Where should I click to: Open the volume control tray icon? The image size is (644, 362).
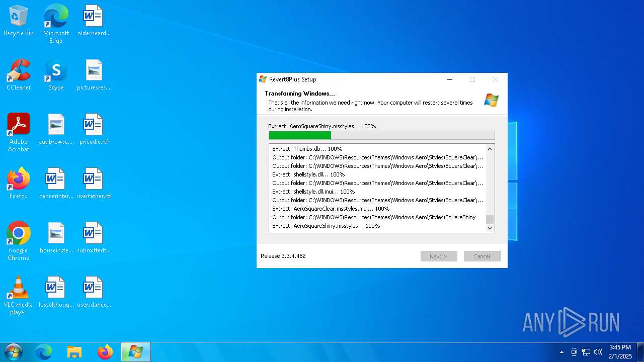click(x=598, y=352)
